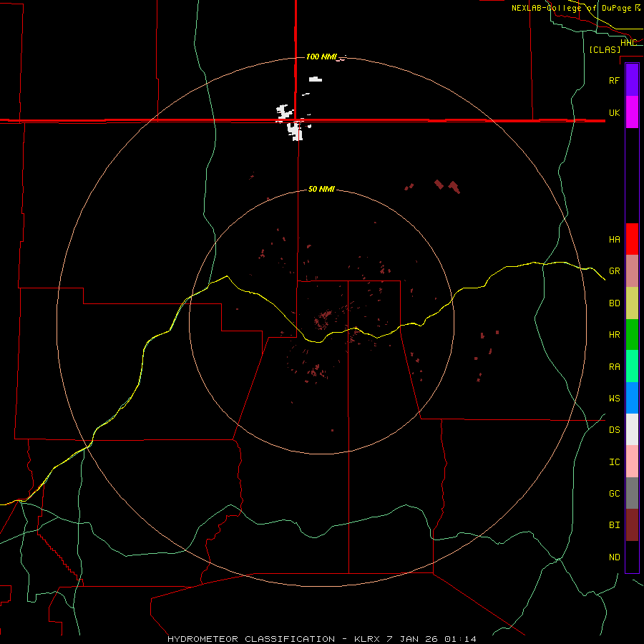Click the dark-red biological echoes near radar center
Viewport: 644px width, 644px height.
pyautogui.click(x=323, y=320)
